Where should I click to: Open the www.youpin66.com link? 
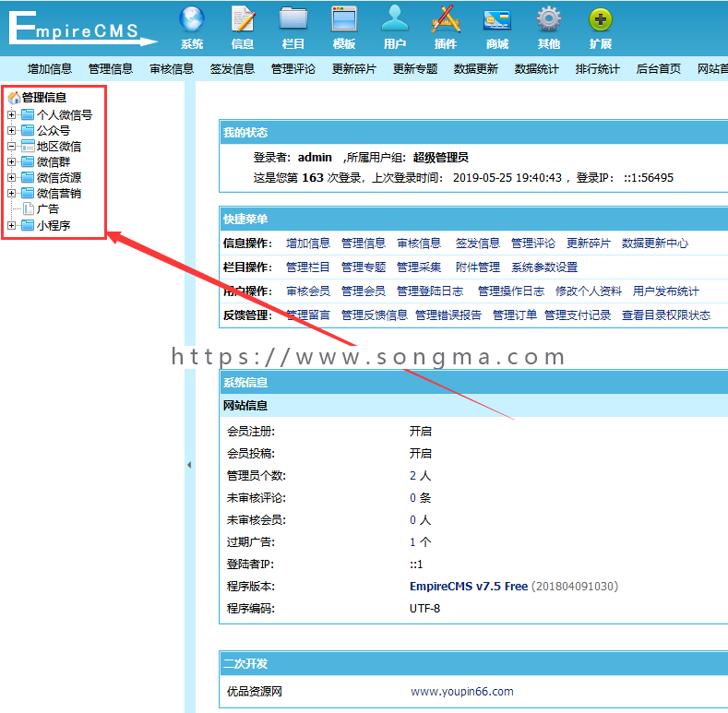pos(462,692)
